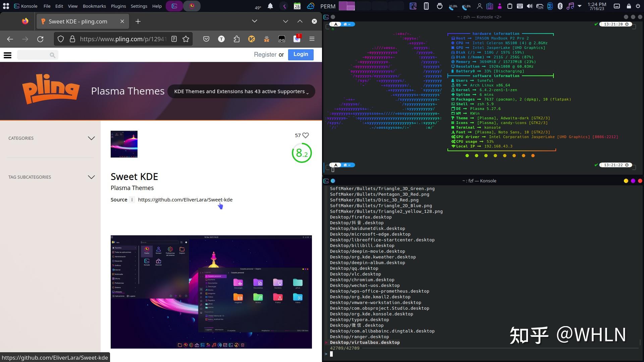
Task: Click the pling logo
Action: (x=51, y=89)
